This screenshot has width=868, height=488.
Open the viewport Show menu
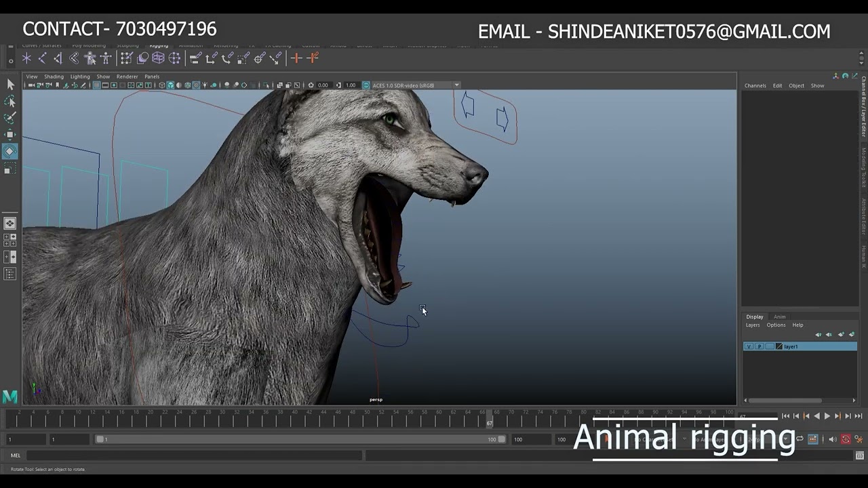[103, 77]
